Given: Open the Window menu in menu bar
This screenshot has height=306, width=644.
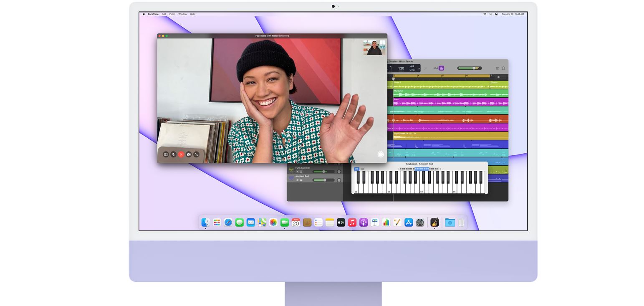Looking at the screenshot, I should (x=182, y=14).
